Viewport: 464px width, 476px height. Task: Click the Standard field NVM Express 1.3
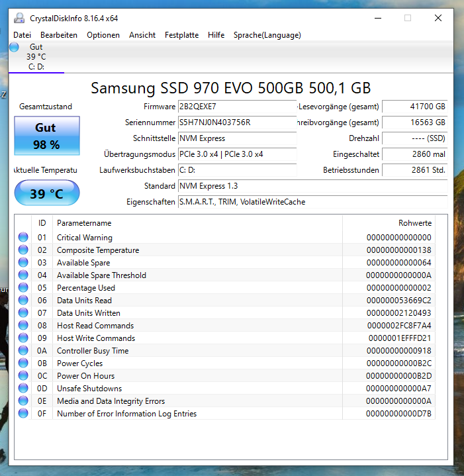point(312,186)
